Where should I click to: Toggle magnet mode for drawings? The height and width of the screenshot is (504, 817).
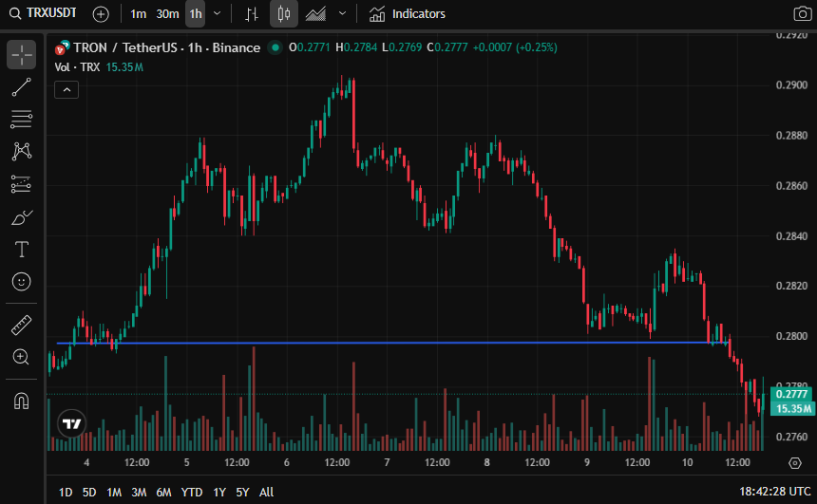click(x=21, y=401)
